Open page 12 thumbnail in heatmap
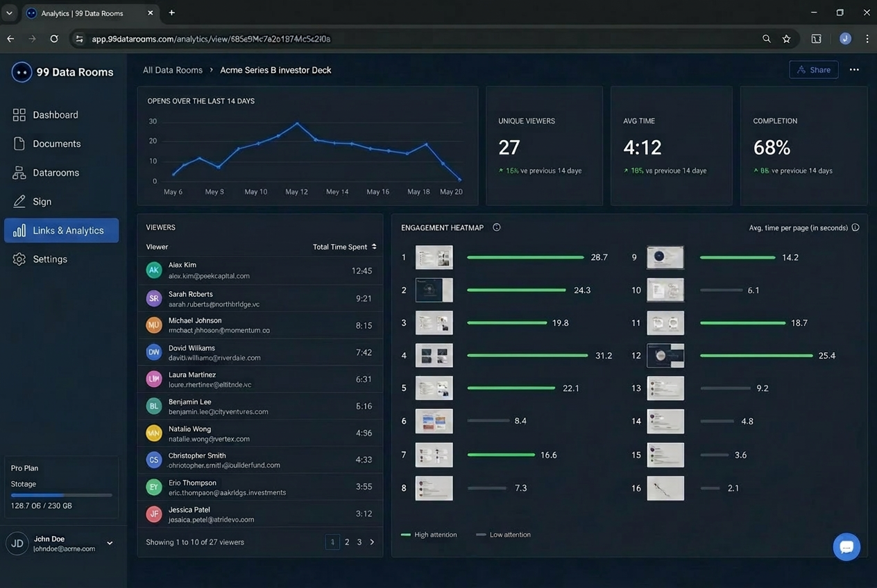The height and width of the screenshot is (588, 877). (665, 356)
